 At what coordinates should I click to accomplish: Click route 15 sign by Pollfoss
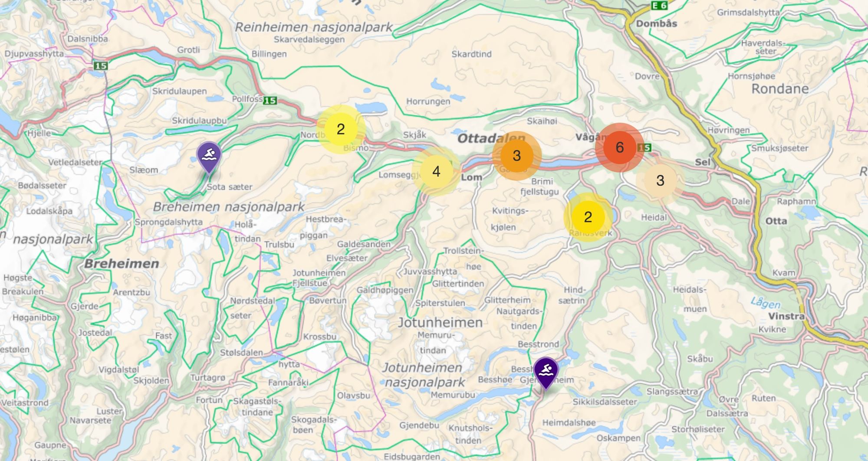[270, 100]
